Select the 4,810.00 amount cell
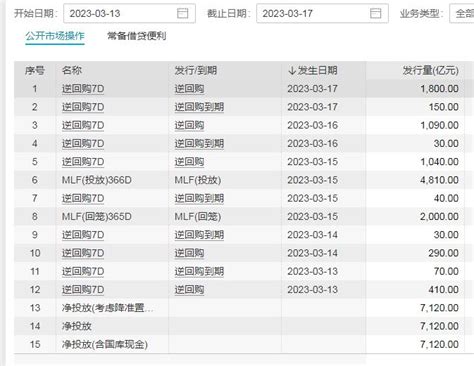 point(439,180)
